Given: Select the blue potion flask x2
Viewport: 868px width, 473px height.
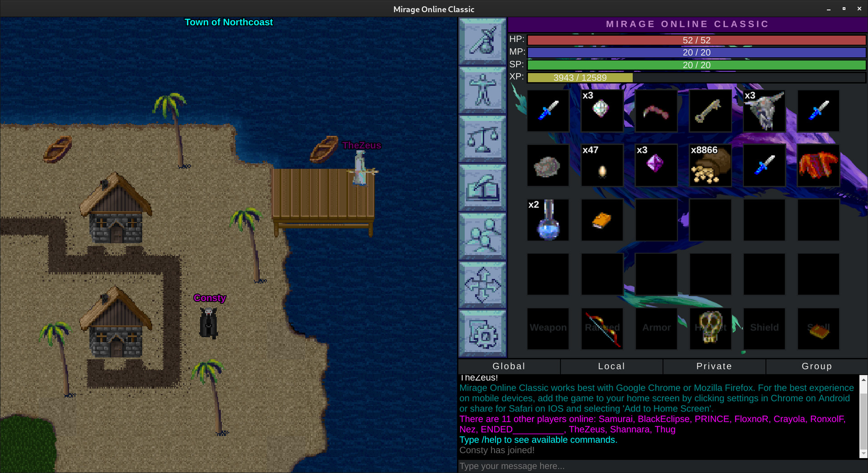Looking at the screenshot, I should tap(548, 220).
